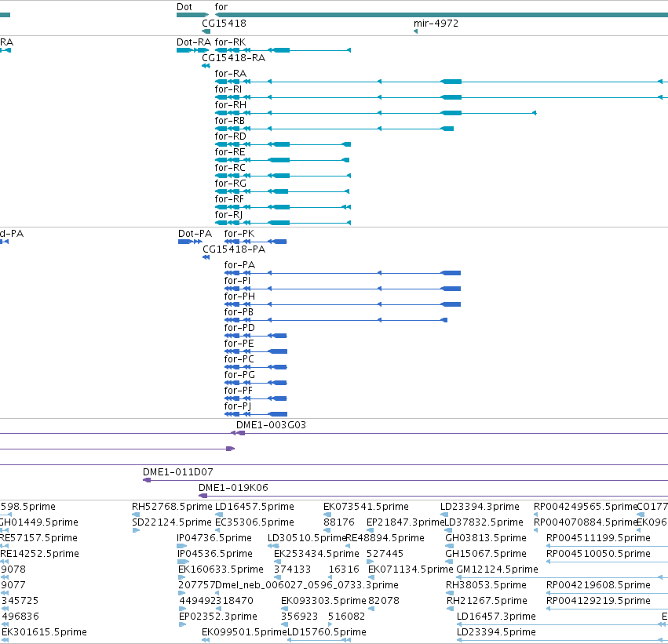Click transcript label for-RA
Viewport: 668px width, 644px height.
click(231, 74)
